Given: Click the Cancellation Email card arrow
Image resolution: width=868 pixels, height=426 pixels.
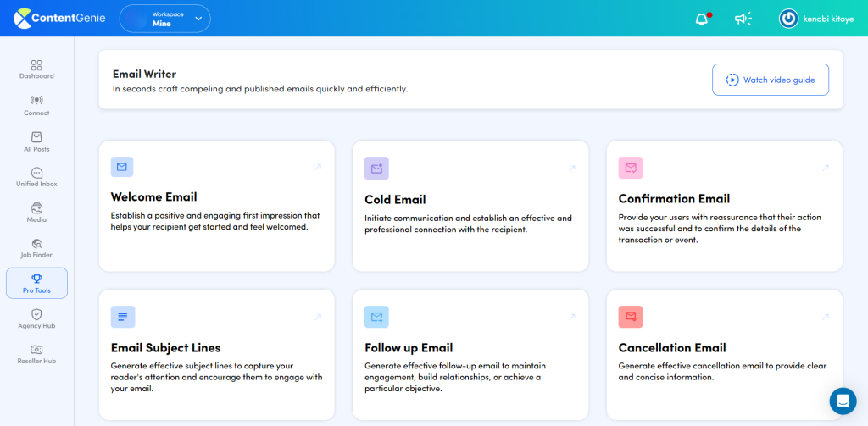Looking at the screenshot, I should click(x=826, y=317).
